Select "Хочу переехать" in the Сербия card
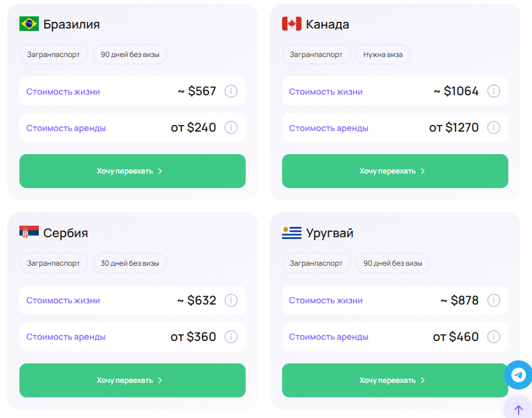532x418 pixels. click(132, 380)
